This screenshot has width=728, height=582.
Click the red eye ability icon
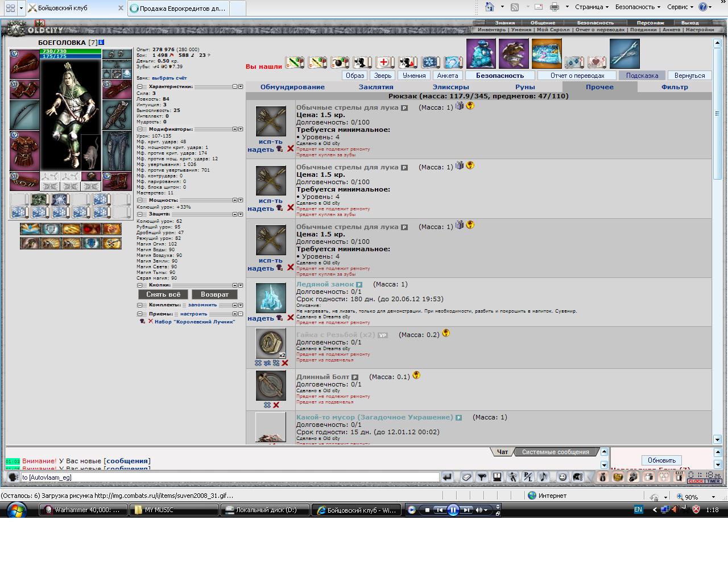tap(91, 229)
